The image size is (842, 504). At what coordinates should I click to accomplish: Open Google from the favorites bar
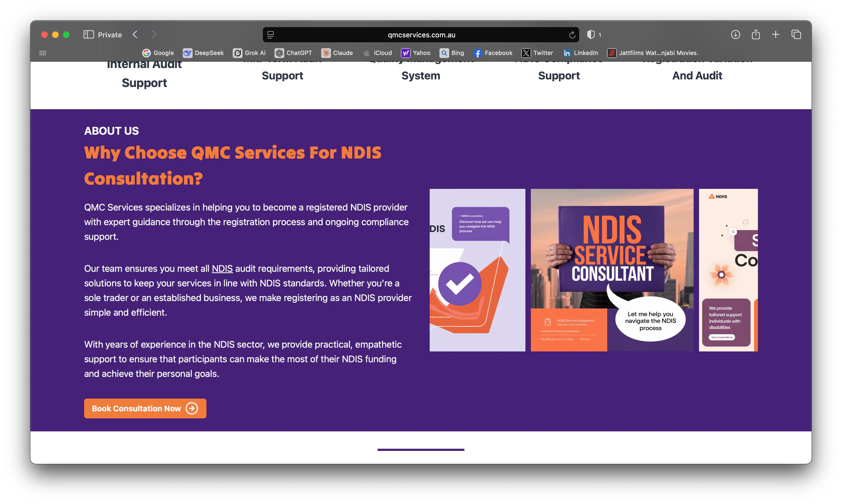coord(158,53)
